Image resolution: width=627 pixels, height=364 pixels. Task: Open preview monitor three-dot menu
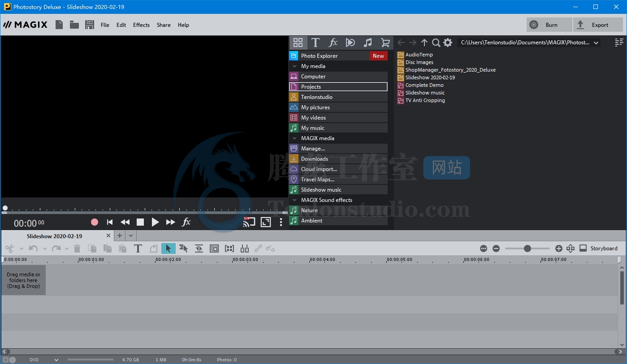tap(281, 222)
